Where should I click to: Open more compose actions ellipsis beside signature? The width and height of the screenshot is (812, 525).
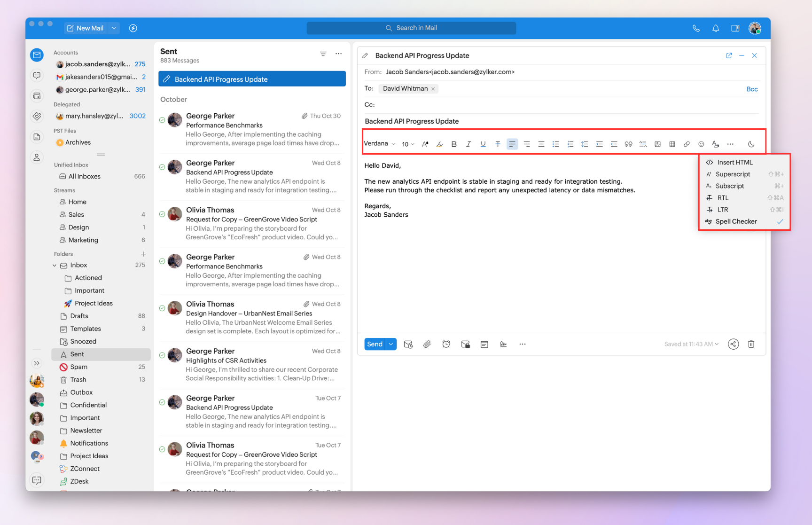(523, 345)
